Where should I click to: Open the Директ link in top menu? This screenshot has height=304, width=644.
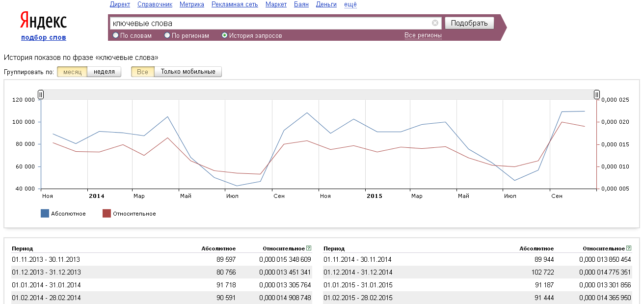pyautogui.click(x=120, y=4)
